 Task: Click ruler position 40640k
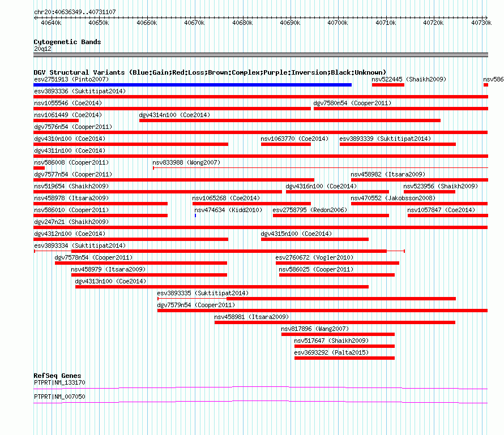(x=51, y=23)
